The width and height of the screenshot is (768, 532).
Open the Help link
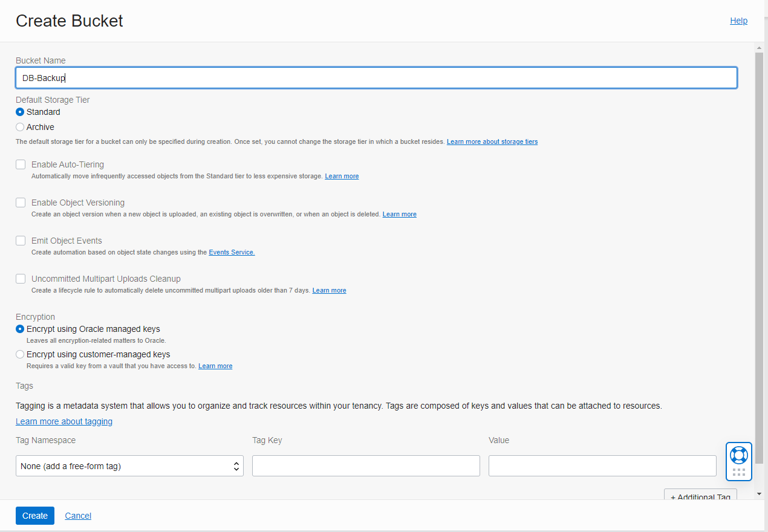pyautogui.click(x=738, y=20)
